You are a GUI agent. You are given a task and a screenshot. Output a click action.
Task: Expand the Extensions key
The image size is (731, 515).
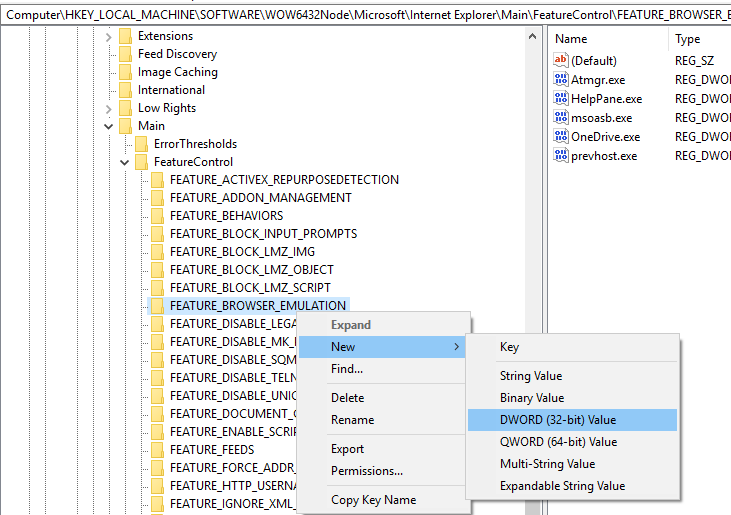[109, 36]
